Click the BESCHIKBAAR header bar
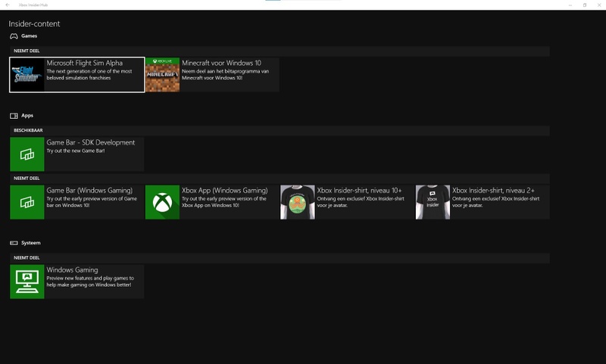 280,130
